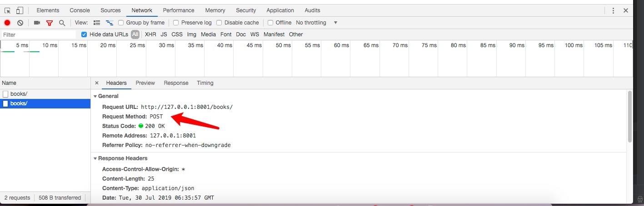
Task: Close the request details pane
Action: [96, 83]
